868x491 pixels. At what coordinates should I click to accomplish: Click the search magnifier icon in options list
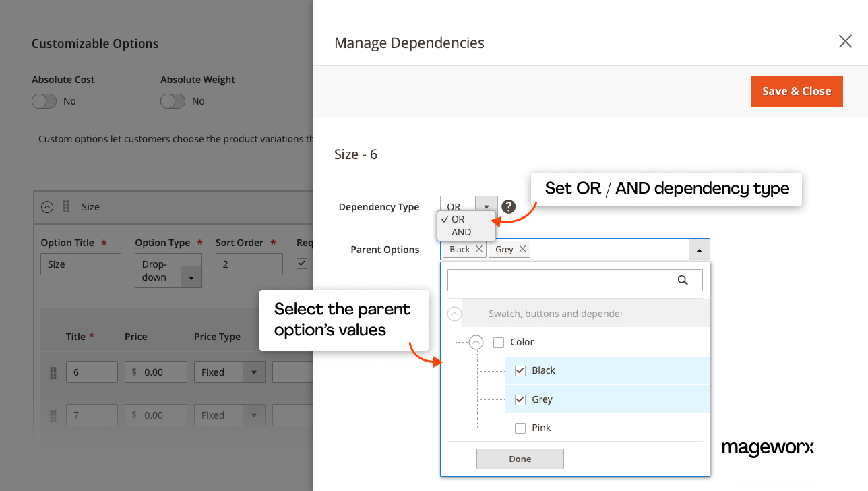(683, 280)
